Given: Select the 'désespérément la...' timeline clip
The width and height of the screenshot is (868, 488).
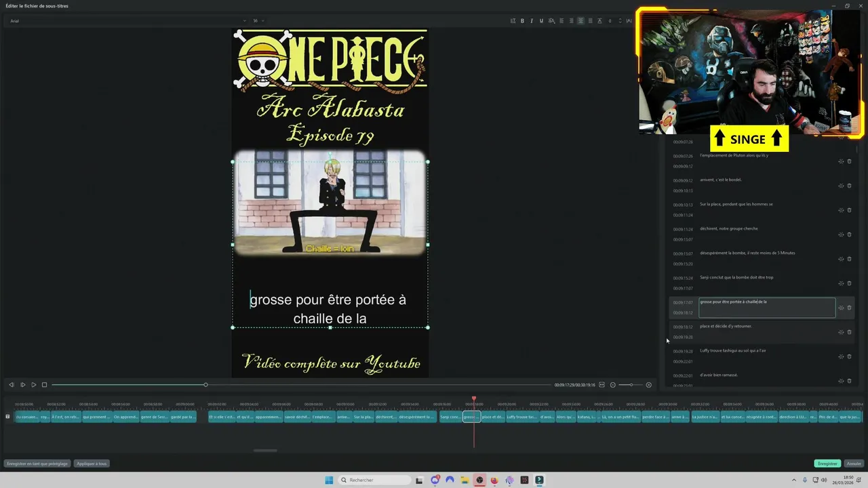Looking at the screenshot, I should [x=416, y=417].
